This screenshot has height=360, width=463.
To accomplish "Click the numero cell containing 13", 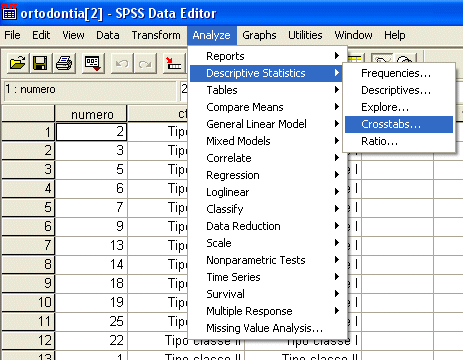I will coord(91,245).
